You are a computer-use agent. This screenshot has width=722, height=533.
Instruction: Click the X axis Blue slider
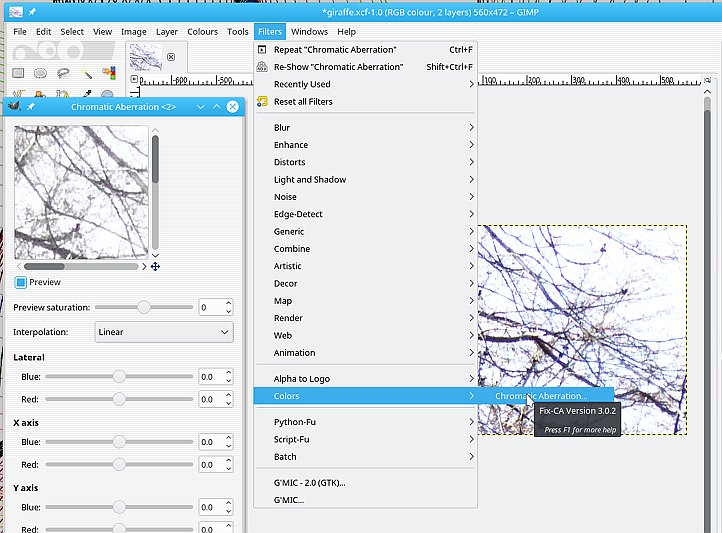pyautogui.click(x=119, y=442)
